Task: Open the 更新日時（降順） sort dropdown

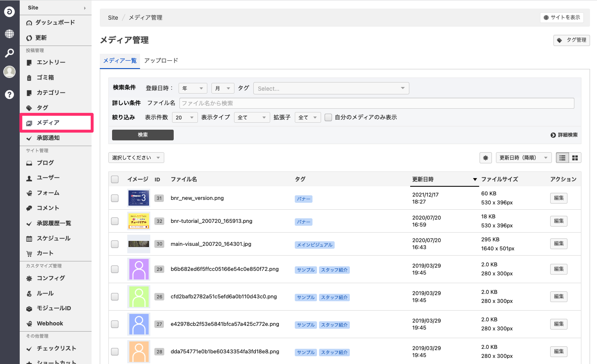Action: point(523,158)
